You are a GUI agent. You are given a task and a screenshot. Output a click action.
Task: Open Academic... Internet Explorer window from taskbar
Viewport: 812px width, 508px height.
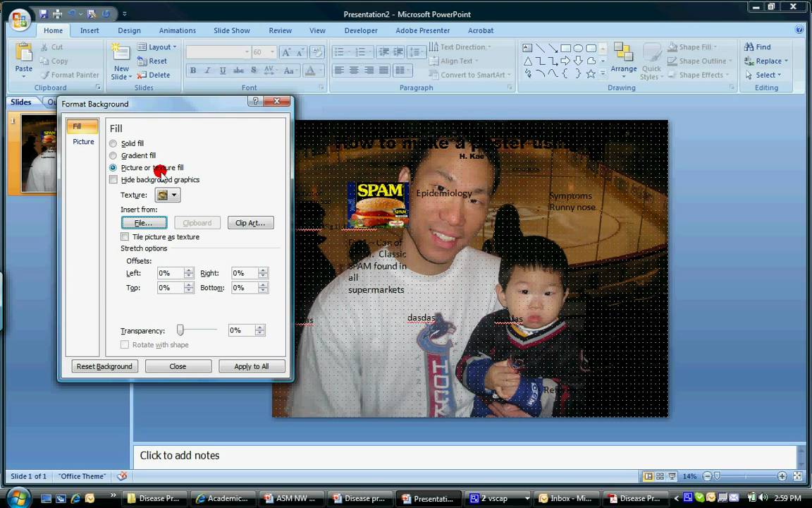[x=223, y=498]
